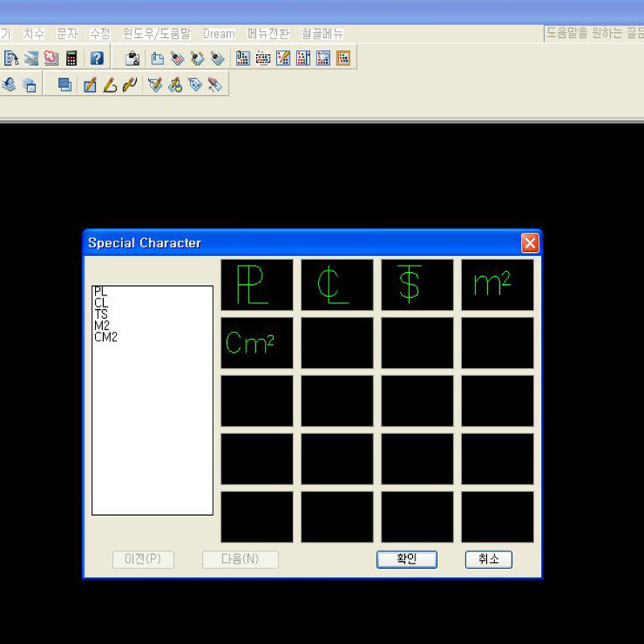Pick the CL centerline symbol thumbnail
This screenshot has height=644, width=644.
337,285
